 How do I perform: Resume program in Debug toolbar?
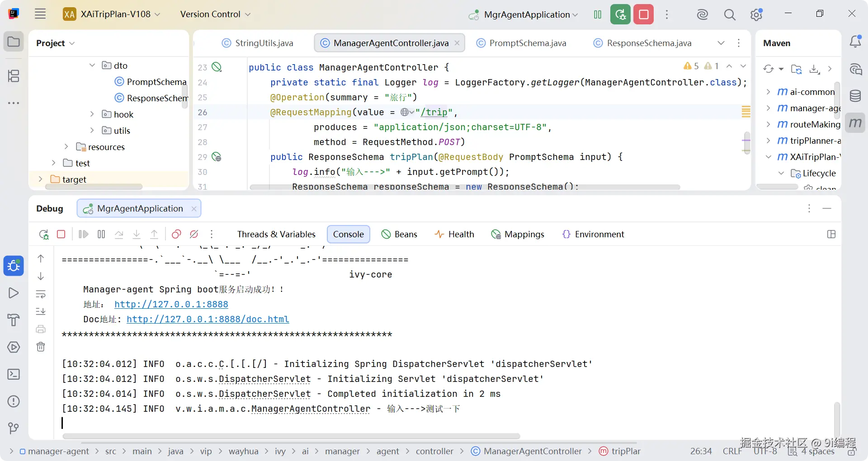click(x=84, y=234)
